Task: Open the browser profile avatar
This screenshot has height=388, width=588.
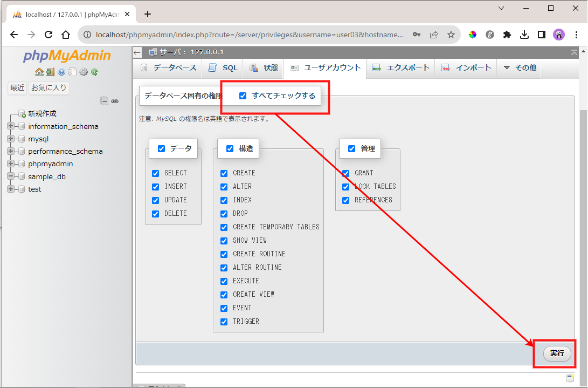Action: pyautogui.click(x=559, y=35)
